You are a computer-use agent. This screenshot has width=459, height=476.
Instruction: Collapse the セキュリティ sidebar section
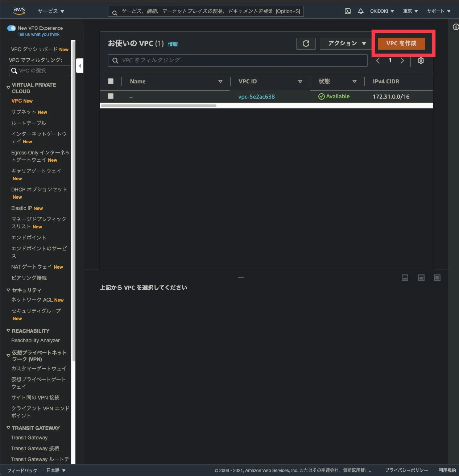(x=8, y=290)
